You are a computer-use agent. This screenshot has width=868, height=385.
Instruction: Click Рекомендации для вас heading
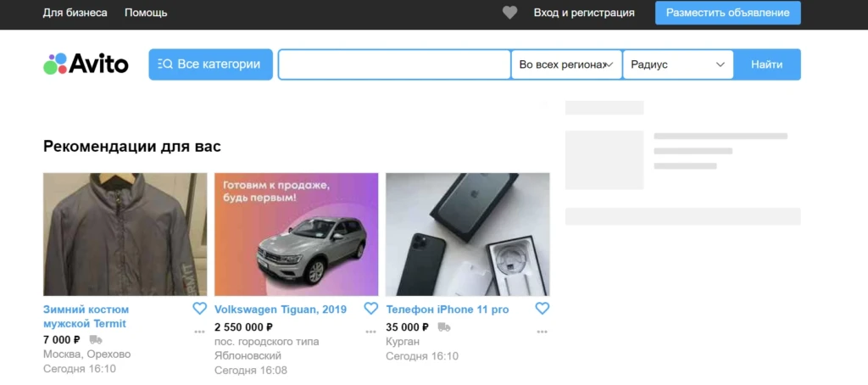(131, 147)
